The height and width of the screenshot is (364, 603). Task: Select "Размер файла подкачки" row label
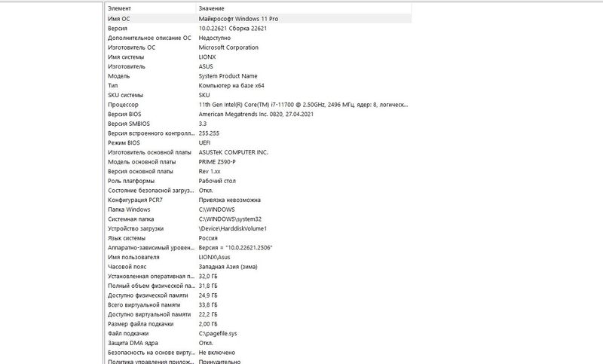click(x=140, y=324)
